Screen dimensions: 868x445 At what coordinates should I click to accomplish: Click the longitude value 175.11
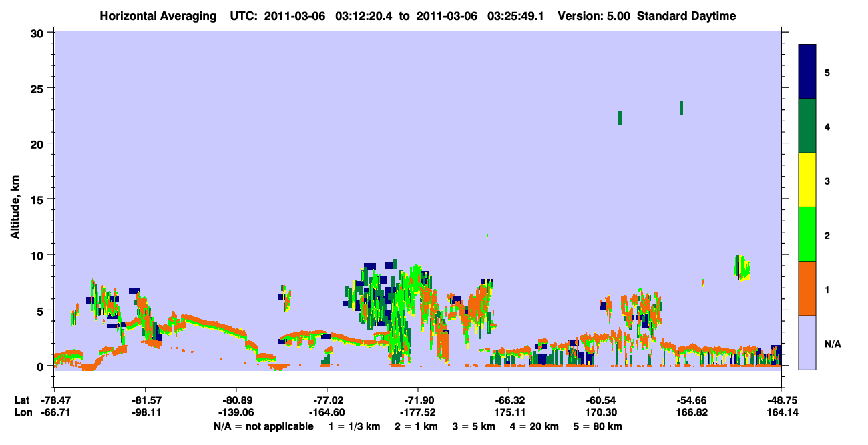(509, 412)
